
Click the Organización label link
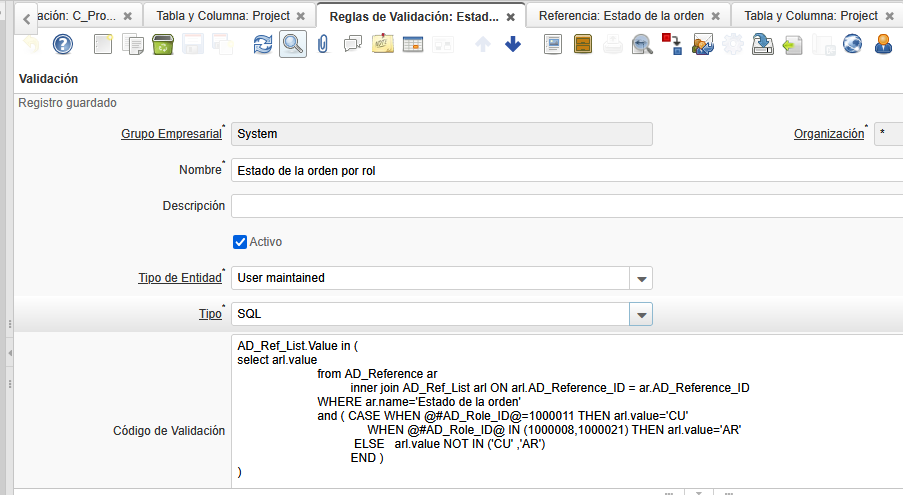[828, 134]
